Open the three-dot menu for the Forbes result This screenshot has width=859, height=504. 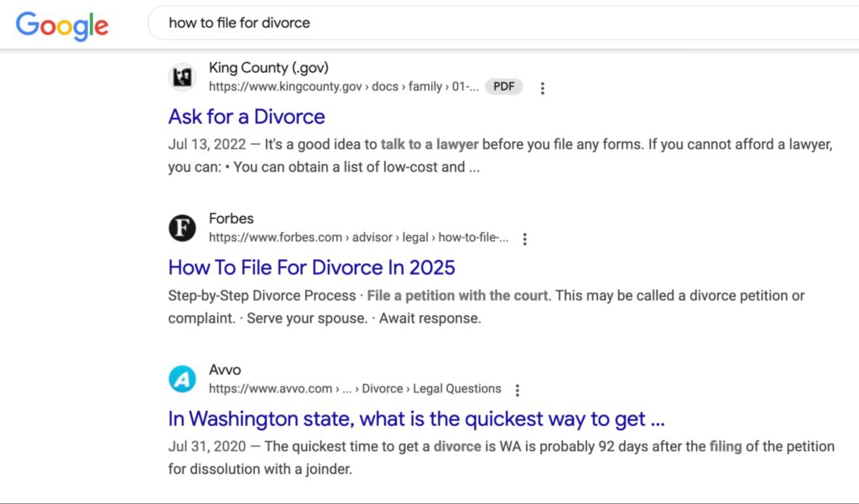(524, 238)
